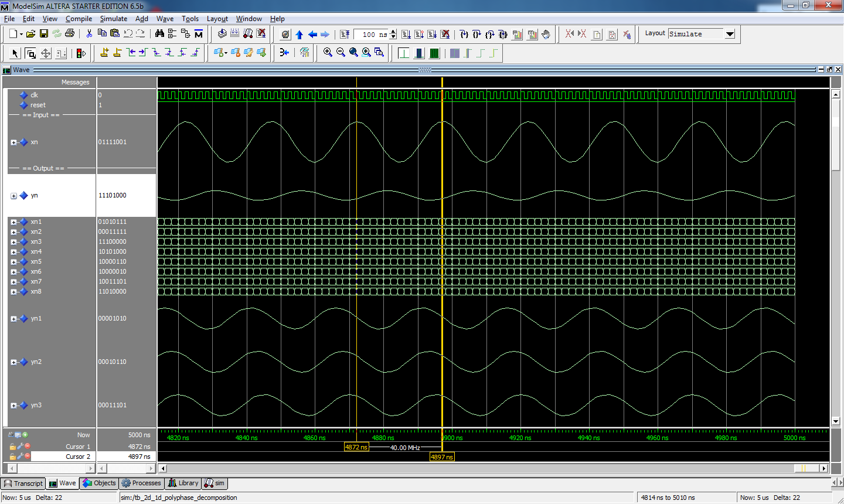Click the waveform vertical scrollbar down arrow

[836, 421]
